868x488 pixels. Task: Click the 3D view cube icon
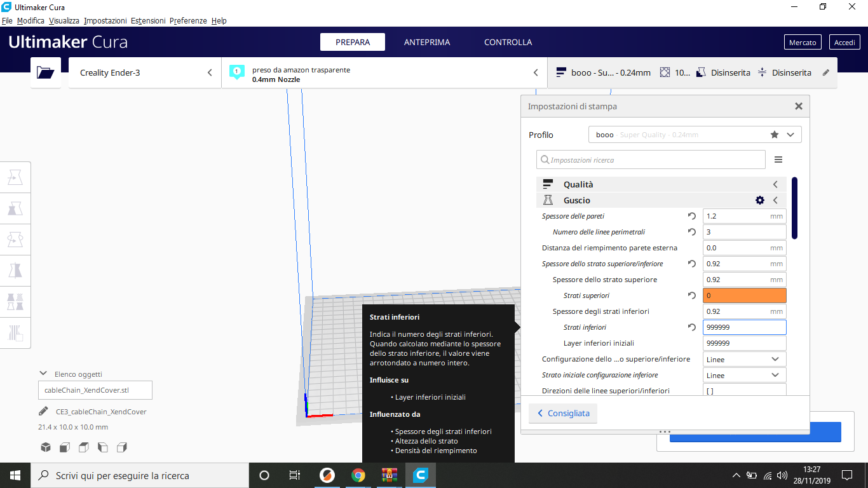click(46, 447)
